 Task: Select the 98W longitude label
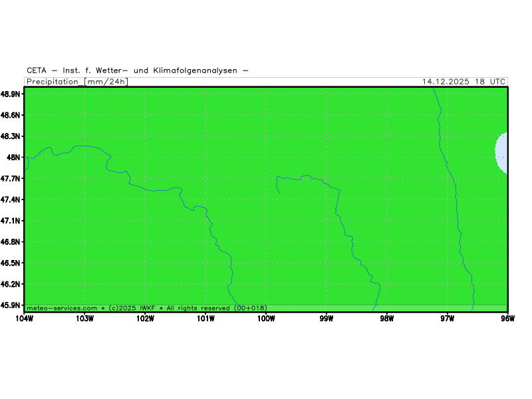(387, 318)
